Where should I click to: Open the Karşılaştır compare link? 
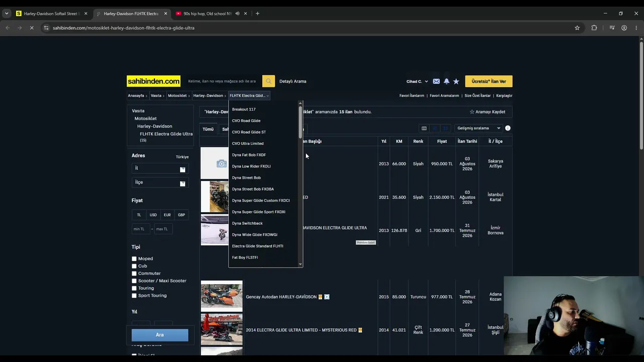pyautogui.click(x=504, y=96)
